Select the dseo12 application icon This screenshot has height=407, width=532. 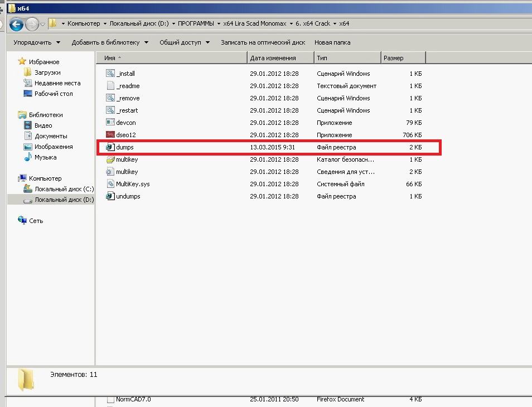(110, 135)
